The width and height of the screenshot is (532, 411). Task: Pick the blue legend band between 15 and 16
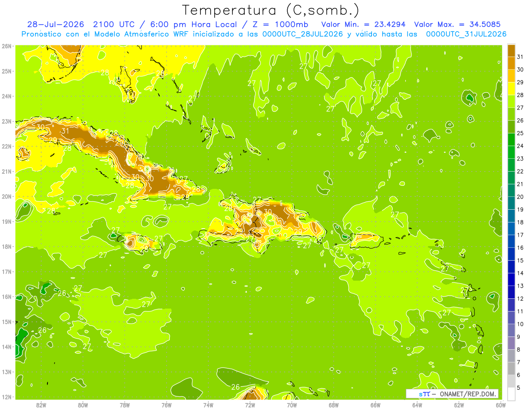coord(512,254)
